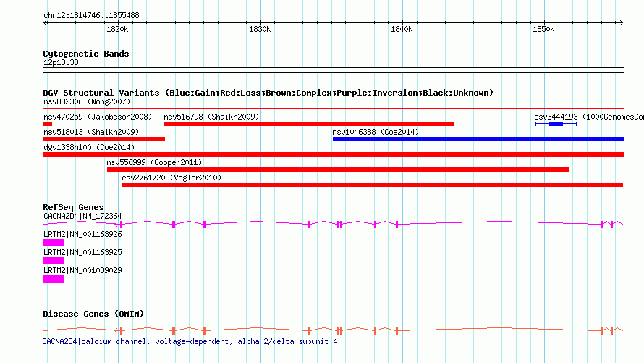Click the 1840k ruler label
Image resolution: width=644 pixels, height=363 pixels.
402,29
